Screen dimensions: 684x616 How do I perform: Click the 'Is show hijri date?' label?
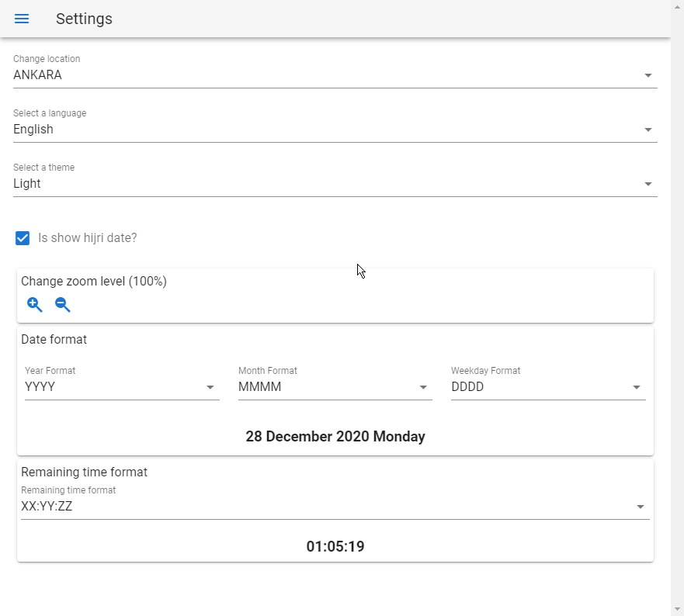pyautogui.click(x=88, y=238)
